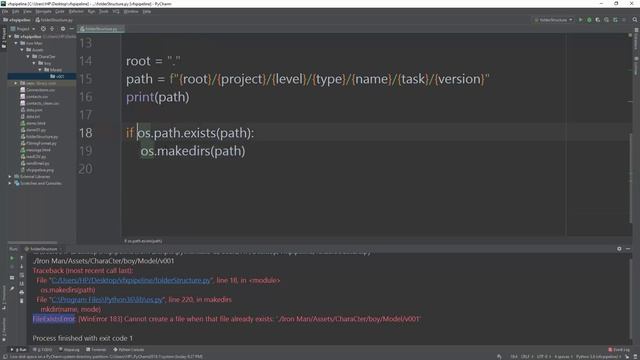Run folderStructure with the green play button

point(580,20)
